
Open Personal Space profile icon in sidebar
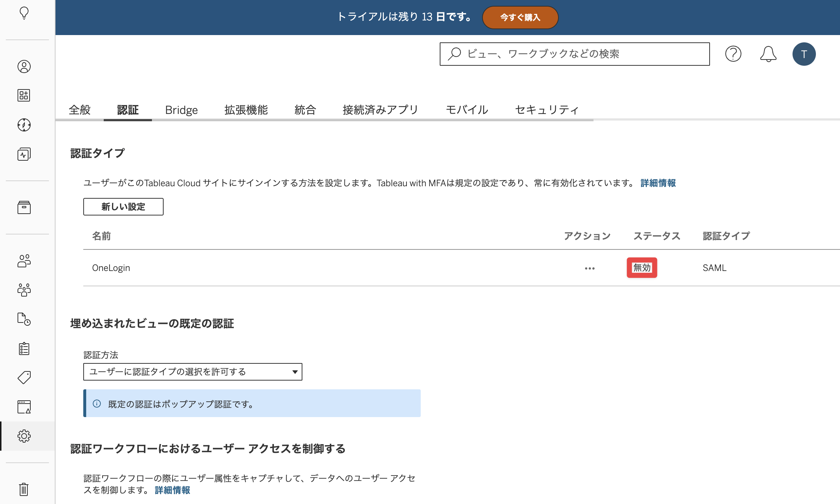click(24, 66)
